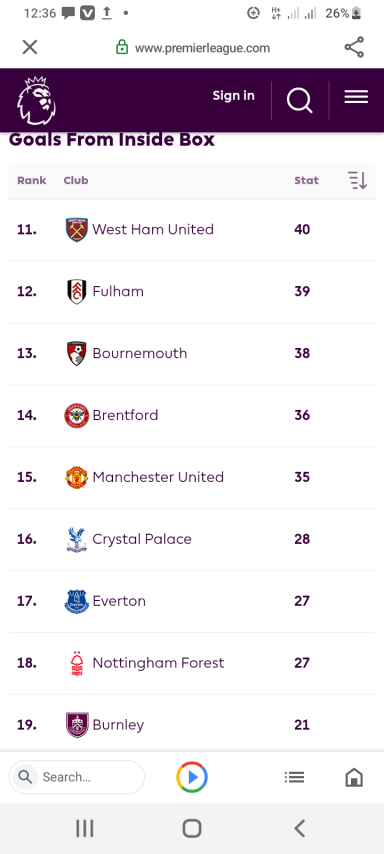
Task: Click the Sign in link
Action: point(233,96)
